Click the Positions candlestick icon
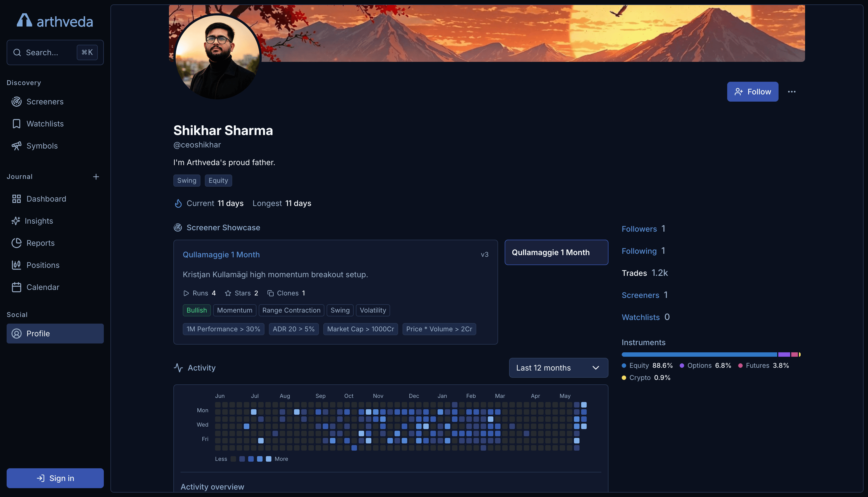 [16, 265]
